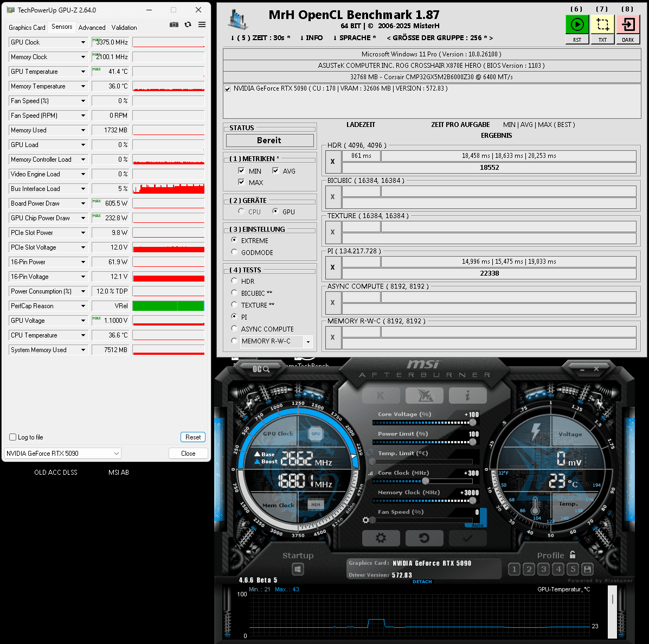Screen dimensions: 649x644
Task: Select the HDR test radio button
Action: 234,281
